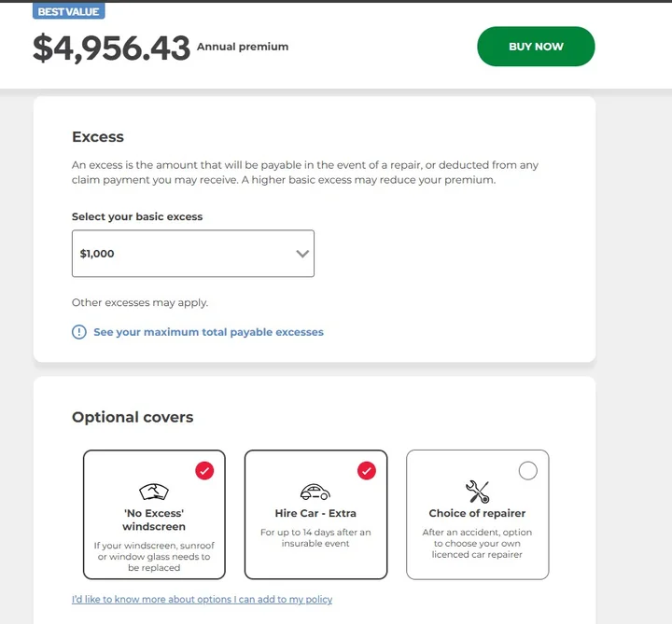Click the BEST VALUE badge
This screenshot has height=624, width=672.
(x=69, y=12)
